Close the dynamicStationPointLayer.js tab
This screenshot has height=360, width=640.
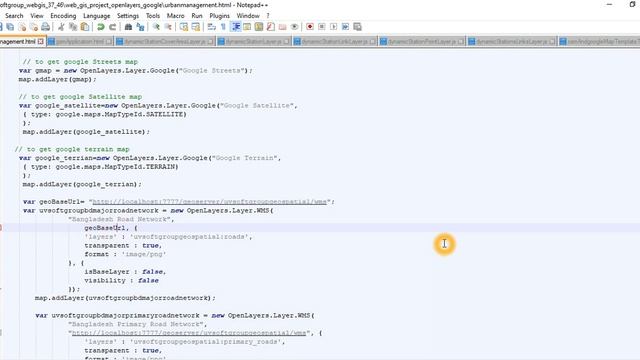pos(461,42)
